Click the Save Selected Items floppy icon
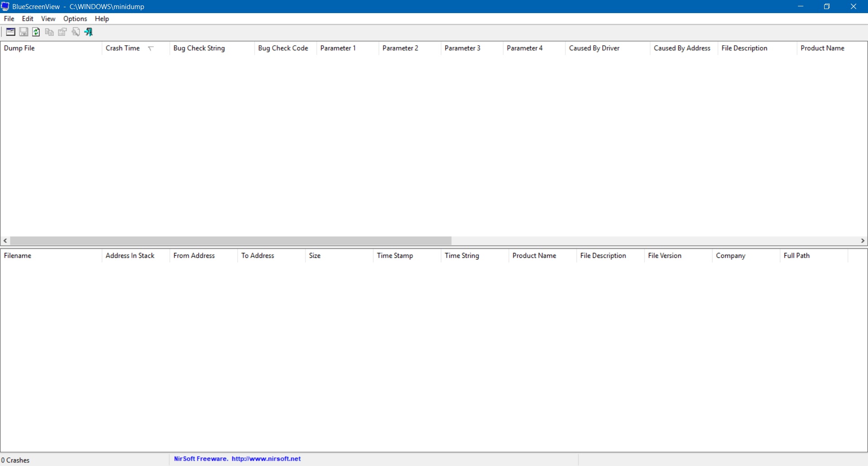The height and width of the screenshot is (466, 868). tap(24, 32)
